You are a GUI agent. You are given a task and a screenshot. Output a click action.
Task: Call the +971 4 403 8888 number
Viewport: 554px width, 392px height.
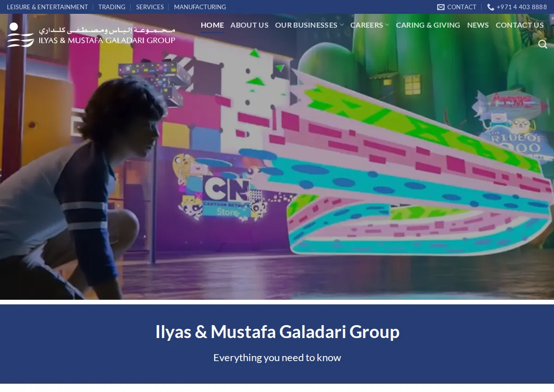[522, 7]
